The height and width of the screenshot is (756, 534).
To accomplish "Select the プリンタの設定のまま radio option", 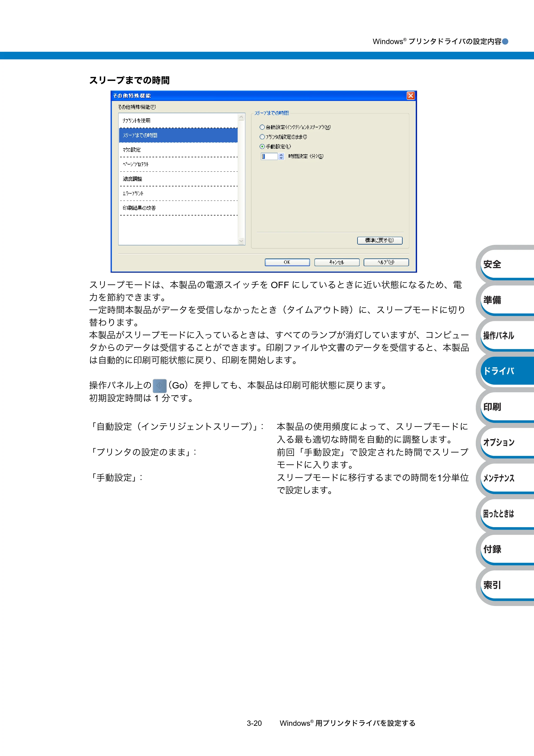I will tap(262, 137).
